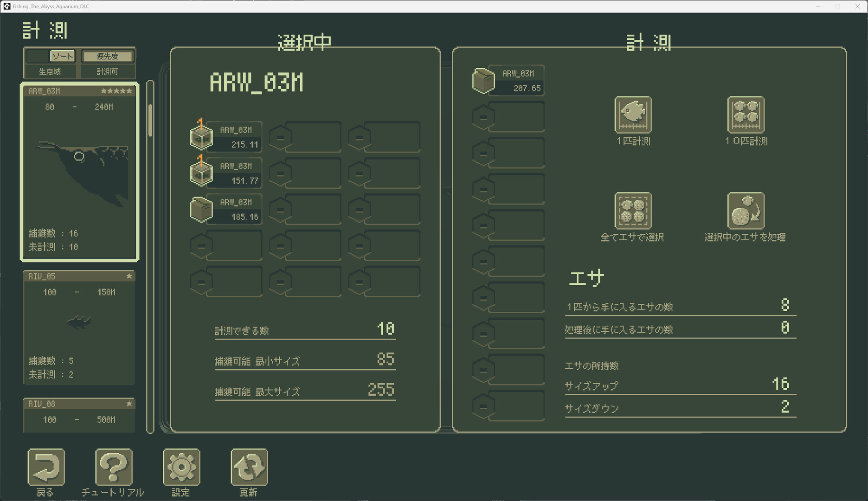Select the 生息域 habitat filter

tap(51, 71)
